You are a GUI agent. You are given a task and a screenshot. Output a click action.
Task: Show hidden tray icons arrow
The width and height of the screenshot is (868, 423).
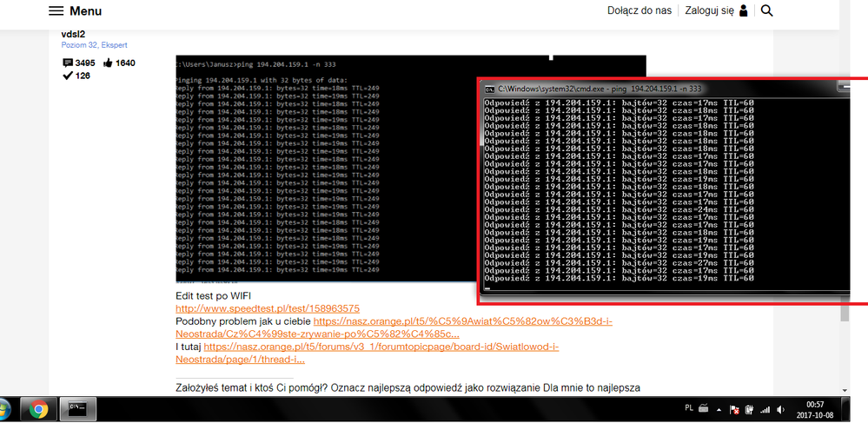pos(719,410)
